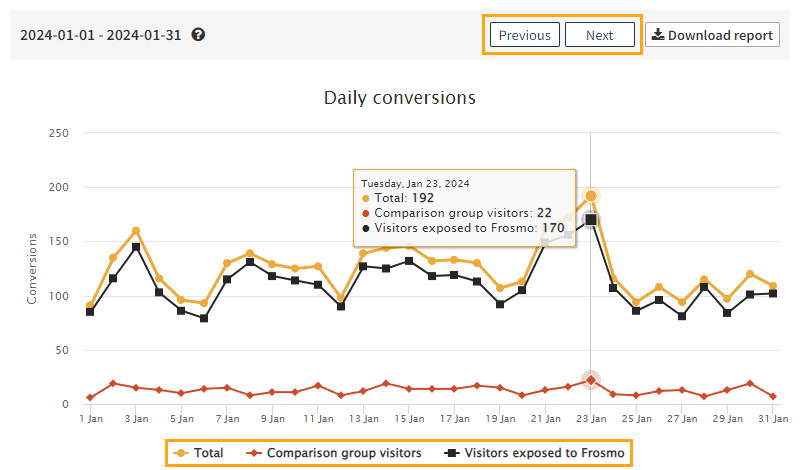Click the Frosmo-exposed square marker on 1 Jan
The image size is (800, 470).
pos(90,312)
